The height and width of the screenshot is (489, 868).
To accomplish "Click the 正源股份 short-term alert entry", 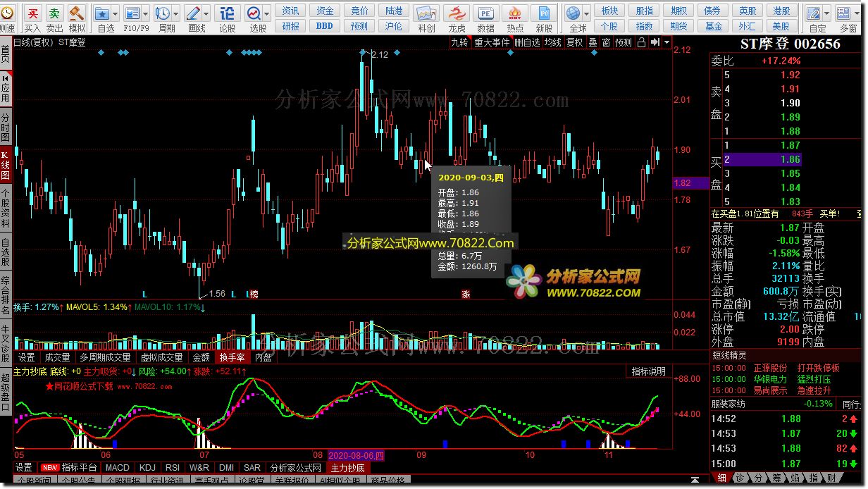I will click(x=771, y=368).
